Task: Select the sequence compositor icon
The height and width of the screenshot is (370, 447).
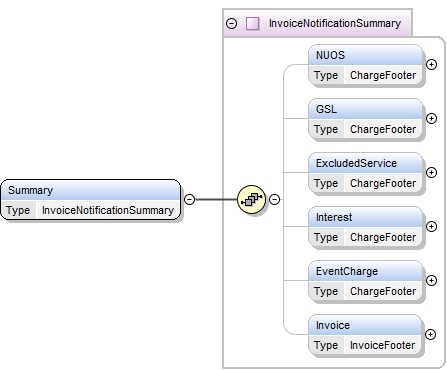Action: (252, 199)
